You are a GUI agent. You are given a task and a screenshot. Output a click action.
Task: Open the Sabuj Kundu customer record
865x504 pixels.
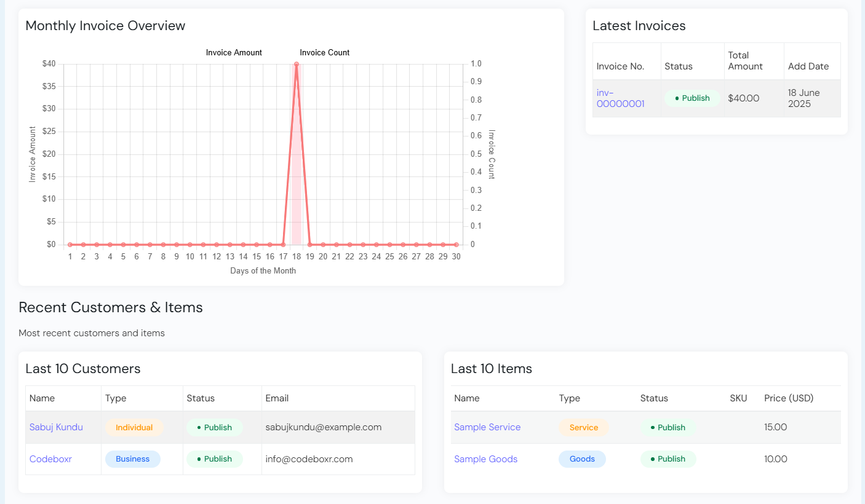[56, 427]
